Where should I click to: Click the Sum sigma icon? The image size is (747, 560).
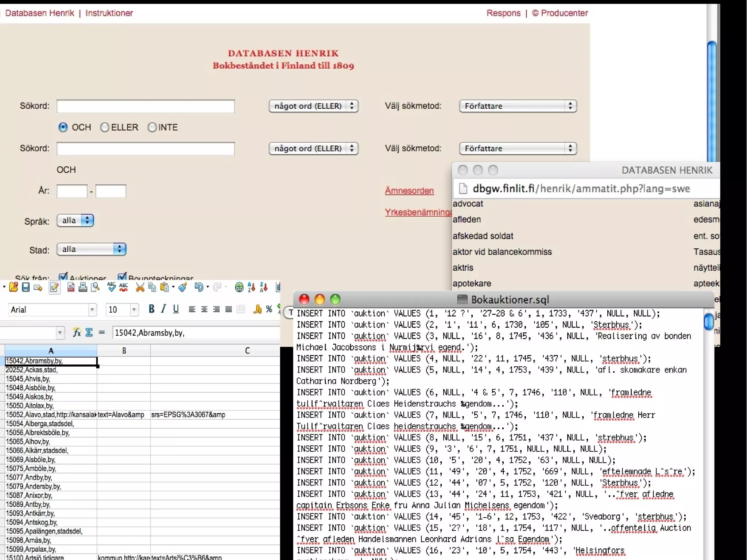[89, 332]
